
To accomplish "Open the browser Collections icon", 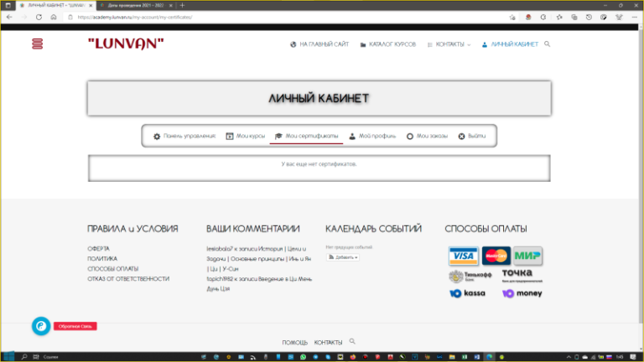I will [574, 18].
